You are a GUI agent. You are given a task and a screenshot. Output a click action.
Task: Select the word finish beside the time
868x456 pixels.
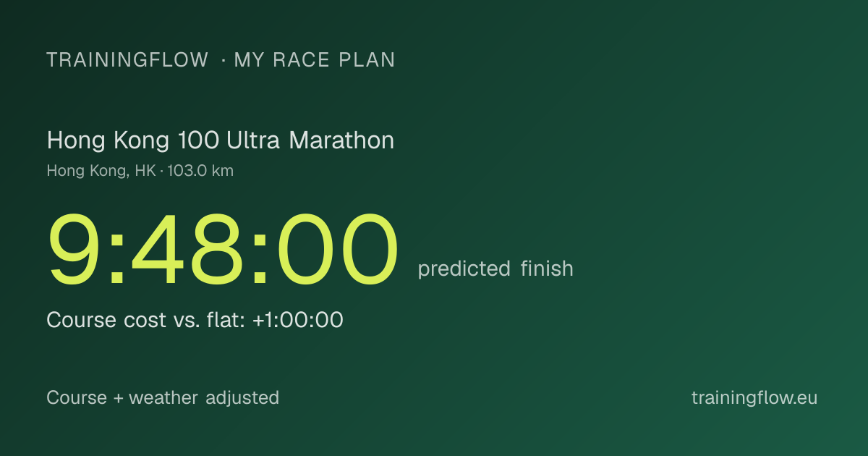[547, 268]
